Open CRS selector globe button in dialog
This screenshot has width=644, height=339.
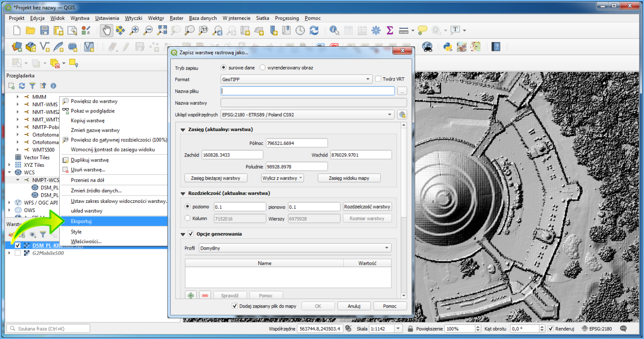(402, 115)
